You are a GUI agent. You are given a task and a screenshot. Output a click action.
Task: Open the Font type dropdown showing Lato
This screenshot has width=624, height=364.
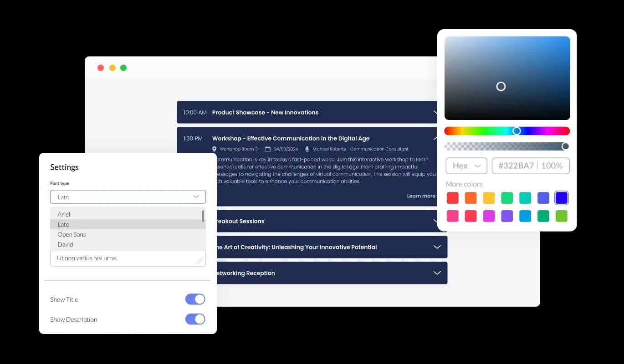[128, 197]
